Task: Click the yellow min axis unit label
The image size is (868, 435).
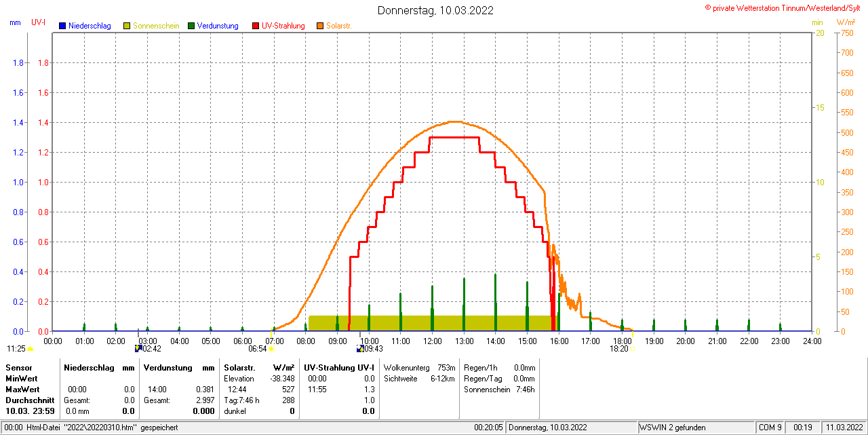Action: [x=817, y=23]
